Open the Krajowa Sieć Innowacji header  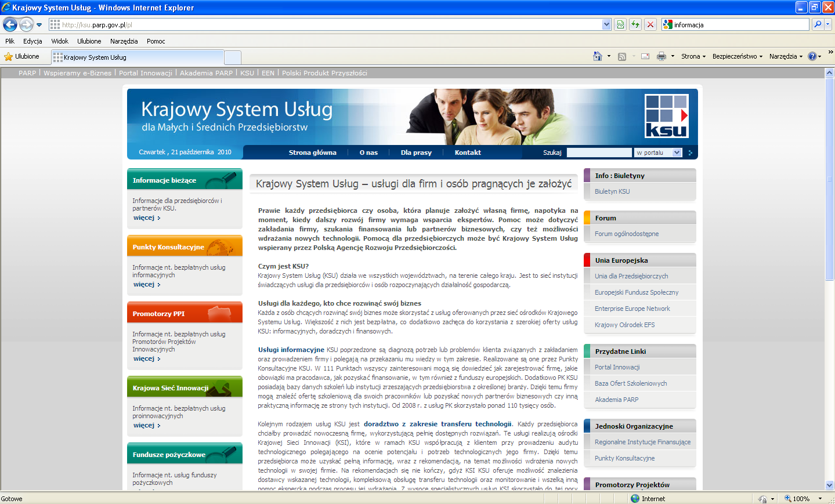tap(185, 387)
